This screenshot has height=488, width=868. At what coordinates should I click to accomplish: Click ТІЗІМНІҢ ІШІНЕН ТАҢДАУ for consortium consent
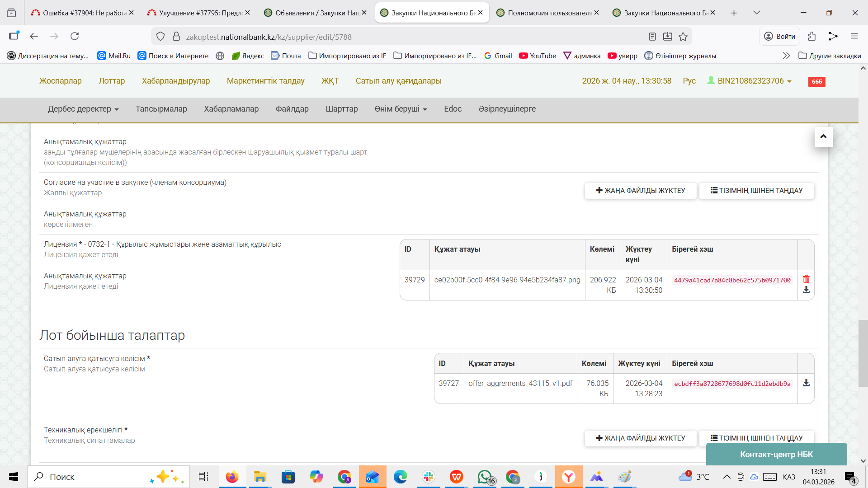(756, 191)
